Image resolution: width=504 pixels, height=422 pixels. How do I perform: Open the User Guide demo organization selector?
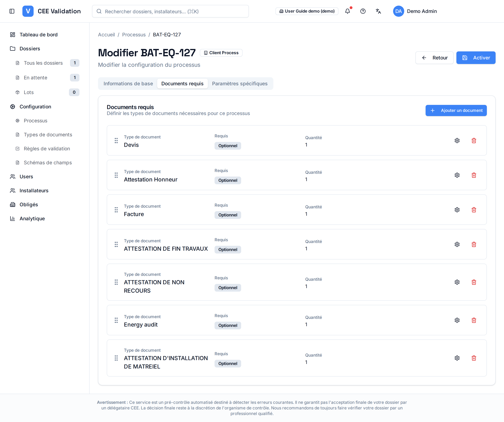307,11
